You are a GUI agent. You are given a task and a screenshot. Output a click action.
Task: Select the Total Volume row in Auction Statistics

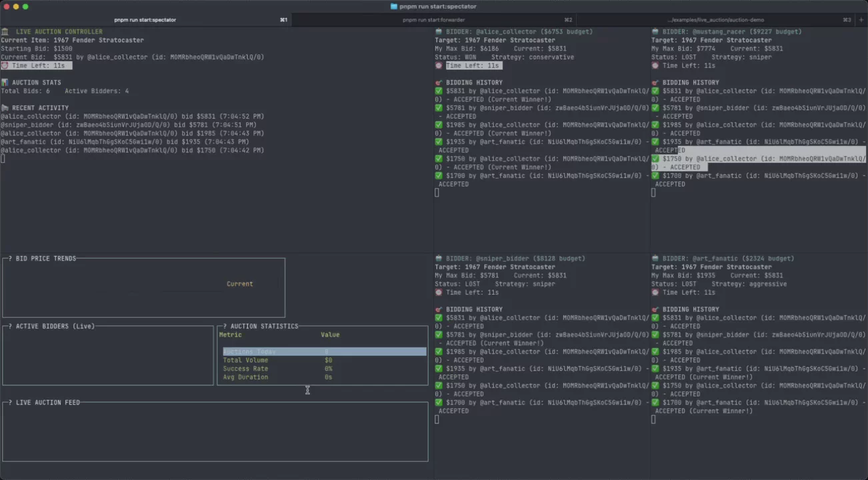[x=245, y=360]
